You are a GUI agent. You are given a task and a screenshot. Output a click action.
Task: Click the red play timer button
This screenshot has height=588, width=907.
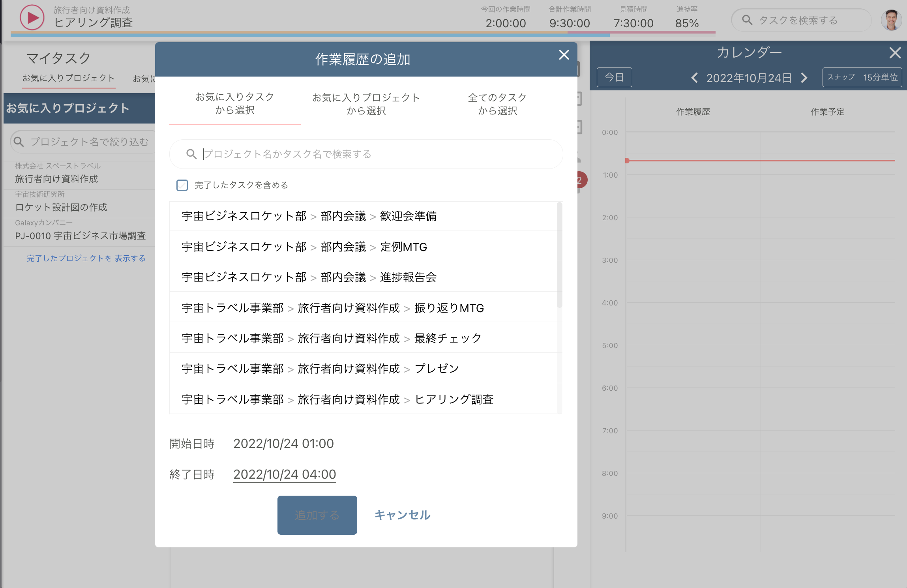pyautogui.click(x=32, y=17)
